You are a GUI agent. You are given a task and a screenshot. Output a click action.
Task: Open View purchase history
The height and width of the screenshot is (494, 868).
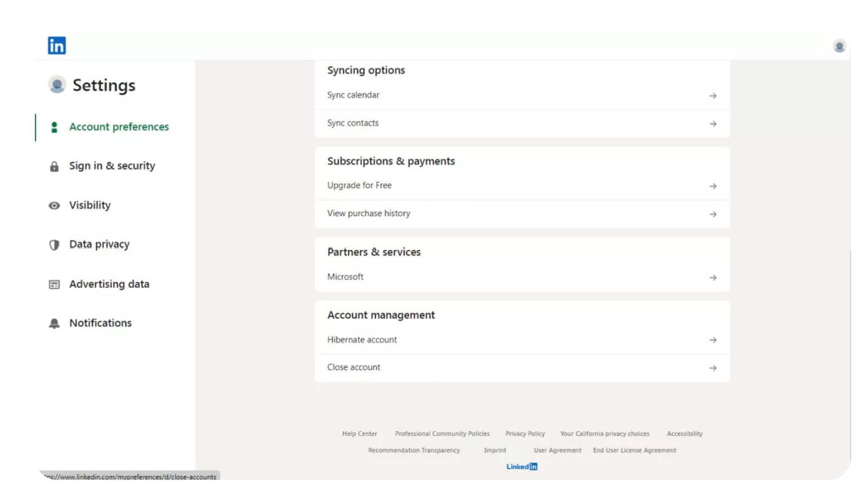[x=369, y=214]
